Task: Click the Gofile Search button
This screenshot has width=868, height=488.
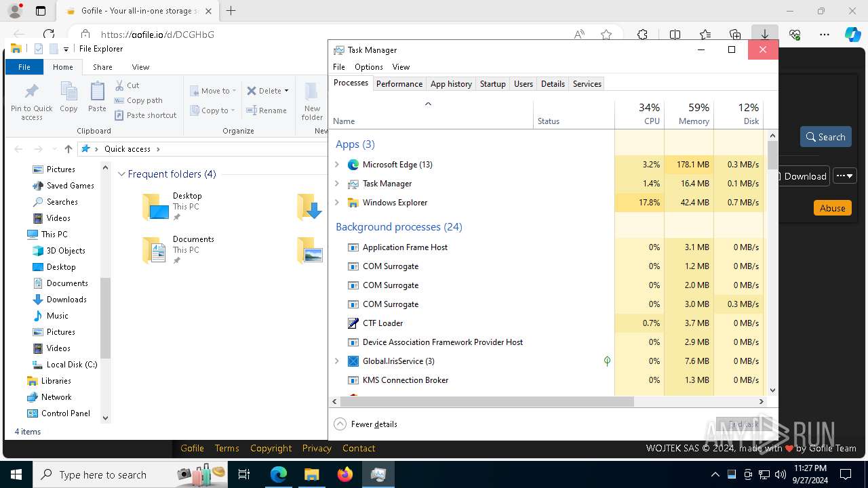Action: 825,137
